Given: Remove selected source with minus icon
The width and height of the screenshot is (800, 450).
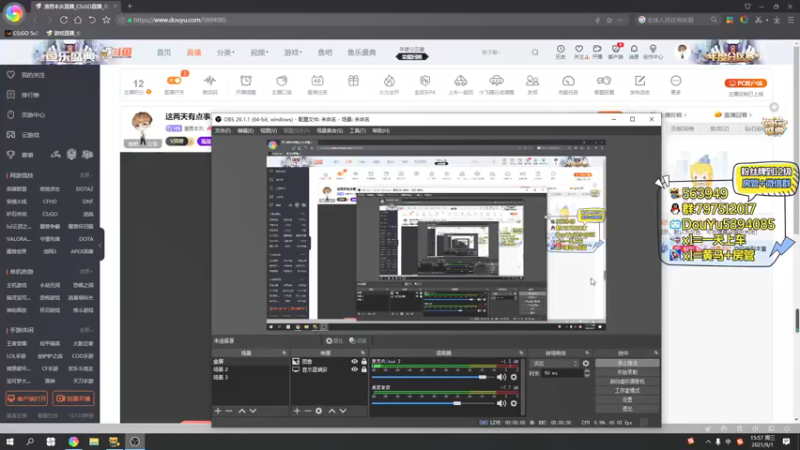Looking at the screenshot, I should 308,411.
